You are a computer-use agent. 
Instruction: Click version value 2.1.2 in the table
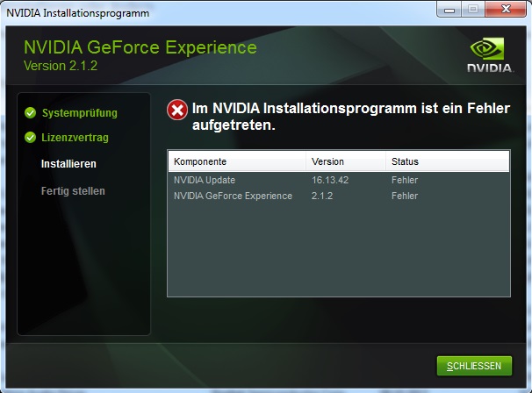[x=322, y=196]
